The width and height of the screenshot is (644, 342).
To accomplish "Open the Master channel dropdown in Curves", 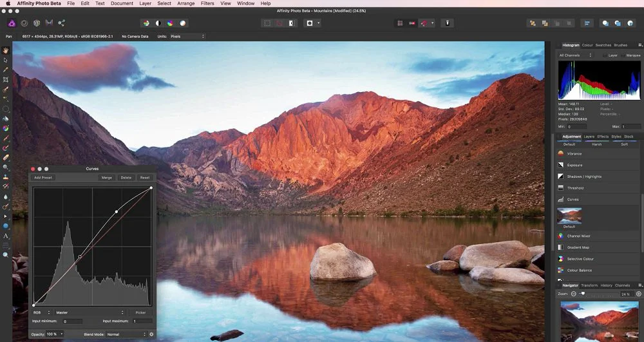I will 89,312.
